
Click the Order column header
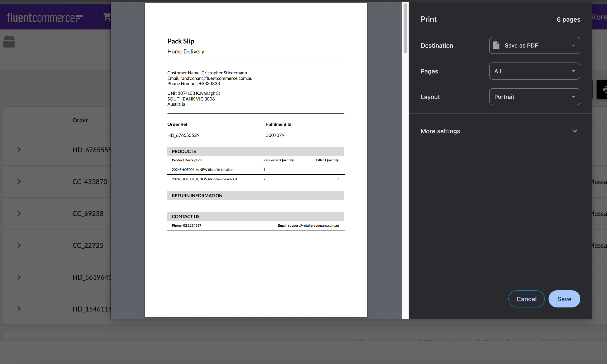(80, 120)
